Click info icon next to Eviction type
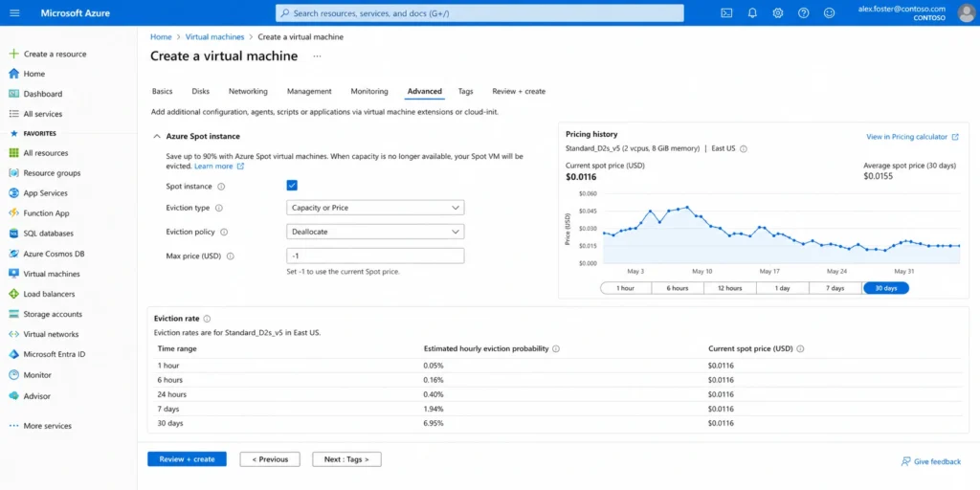This screenshot has height=490, width=980. [219, 208]
